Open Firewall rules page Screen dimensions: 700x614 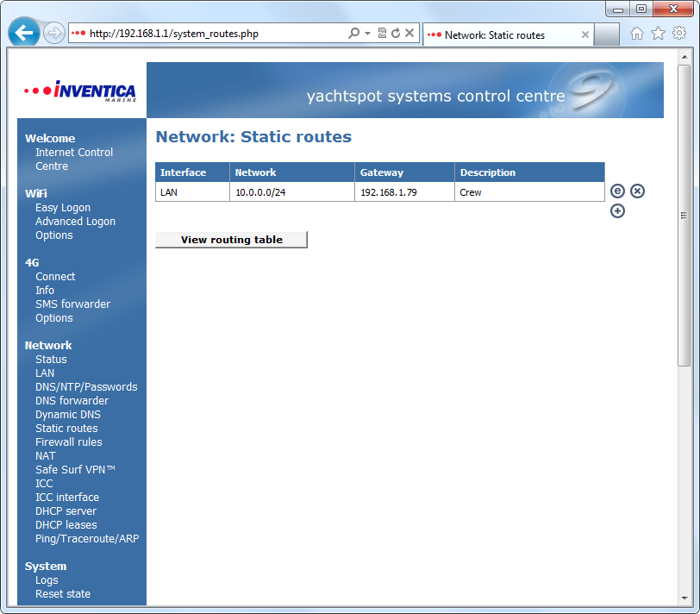pyautogui.click(x=69, y=442)
